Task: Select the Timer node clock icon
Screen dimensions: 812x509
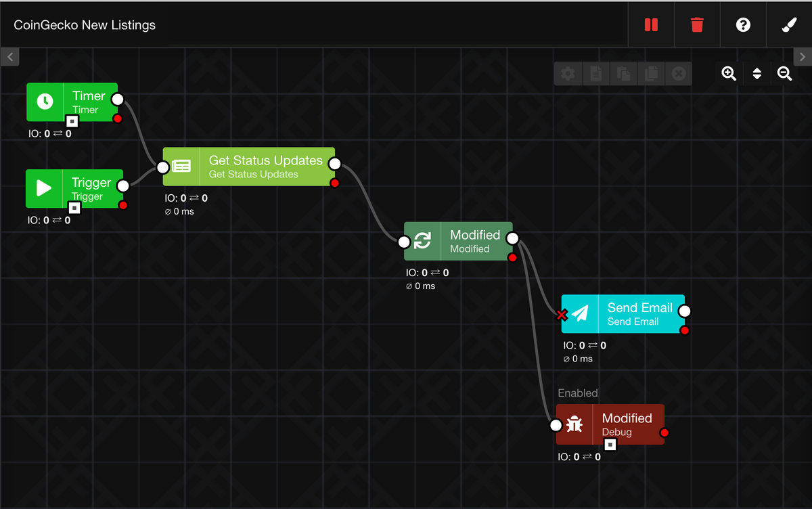Action: tap(45, 102)
